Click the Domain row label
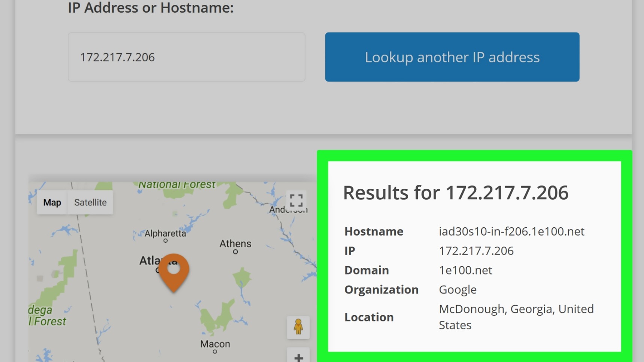This screenshot has width=644, height=362. 367,270
